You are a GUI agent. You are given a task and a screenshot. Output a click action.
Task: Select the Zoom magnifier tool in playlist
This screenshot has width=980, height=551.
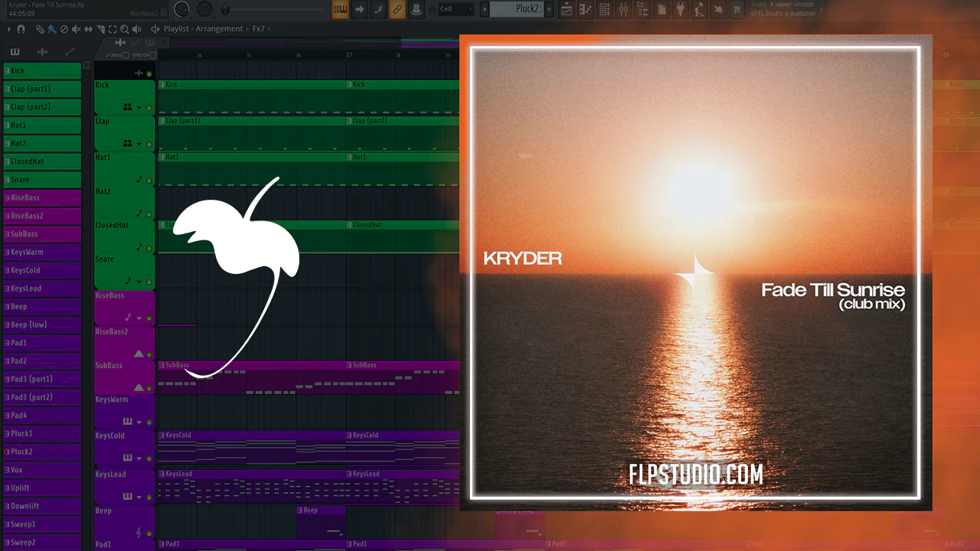[x=126, y=29]
